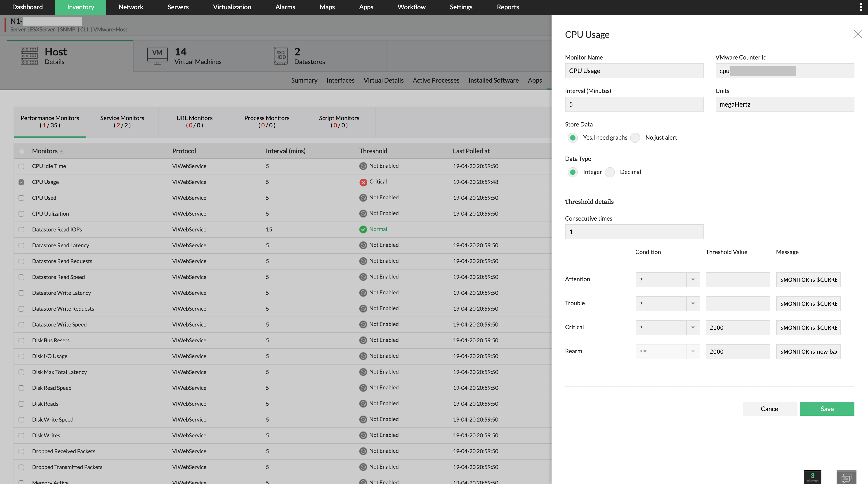Click the chat icon at bottom right

[847, 478]
